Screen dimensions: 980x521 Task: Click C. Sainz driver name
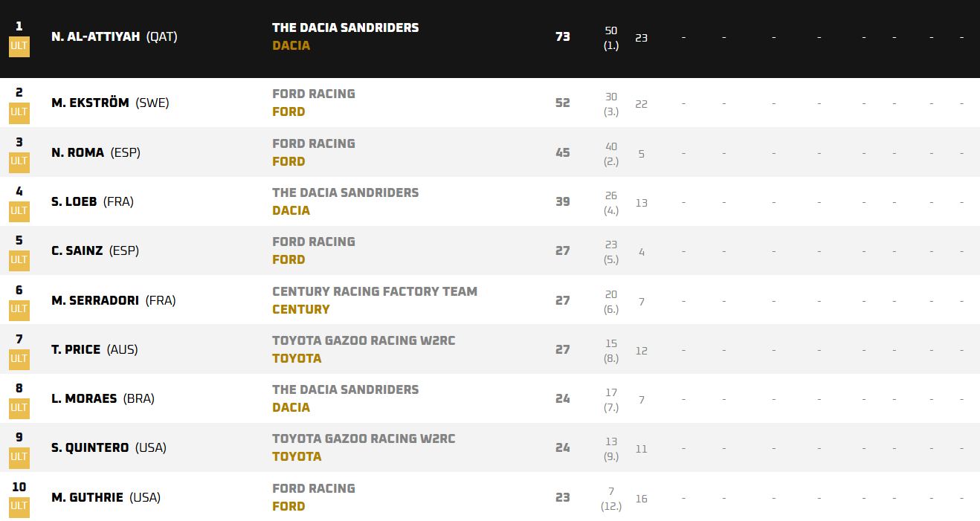pyautogui.click(x=77, y=250)
